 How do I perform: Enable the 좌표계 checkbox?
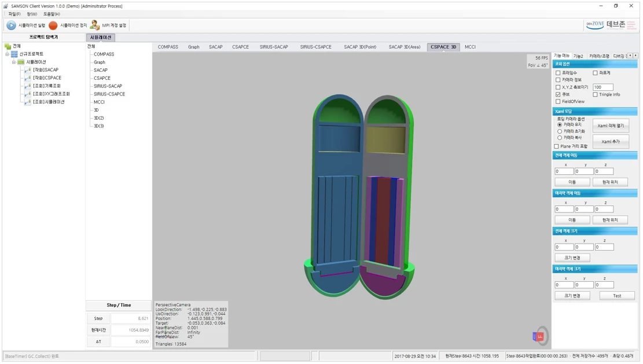595,73
